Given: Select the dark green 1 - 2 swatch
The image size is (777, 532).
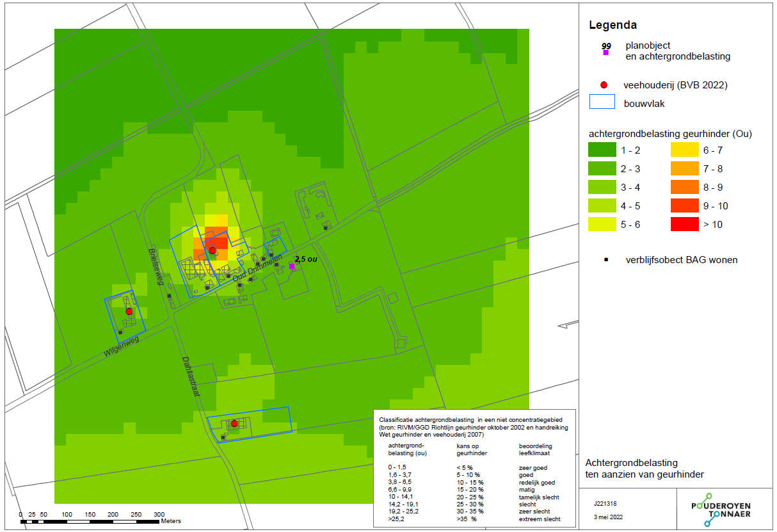Looking at the screenshot, I should [602, 150].
